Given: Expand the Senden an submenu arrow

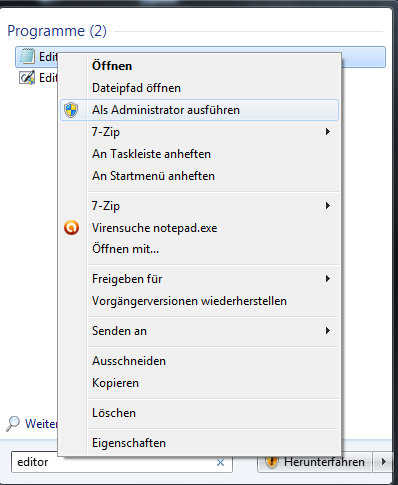Looking at the screenshot, I should click(x=328, y=331).
